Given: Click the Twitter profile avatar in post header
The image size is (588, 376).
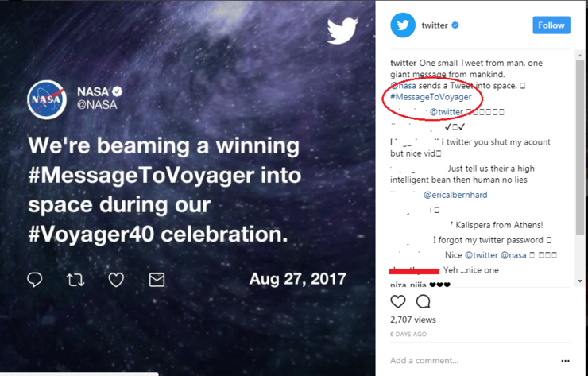Looking at the screenshot, I should pos(403,25).
